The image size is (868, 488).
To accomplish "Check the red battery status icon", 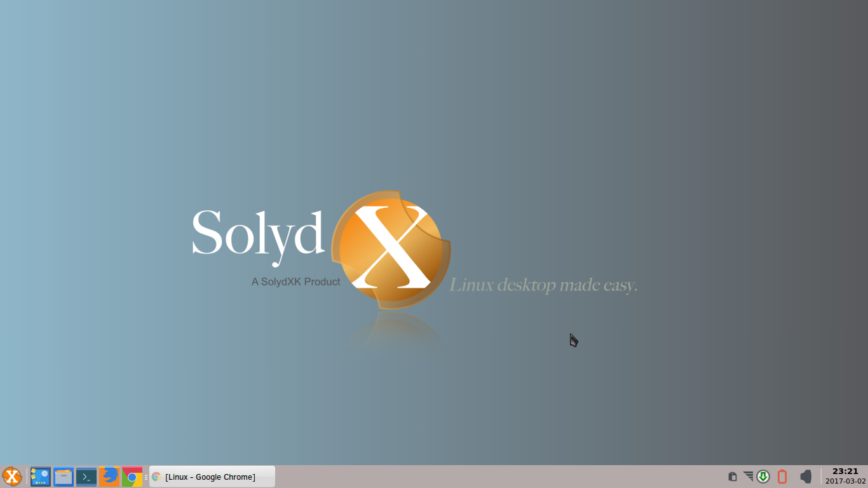I will coord(782,477).
